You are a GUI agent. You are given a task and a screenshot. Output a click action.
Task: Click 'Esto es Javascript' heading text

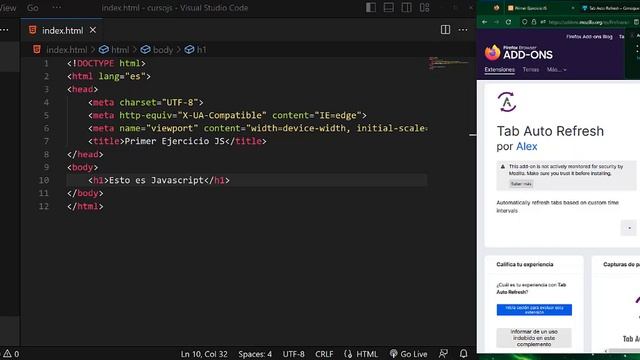[156, 180]
